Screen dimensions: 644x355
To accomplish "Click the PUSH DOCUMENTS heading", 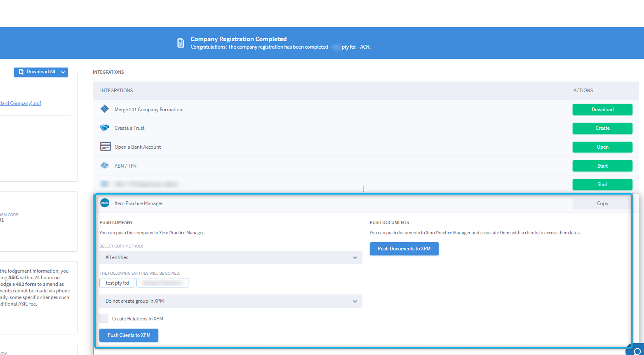I will click(389, 222).
